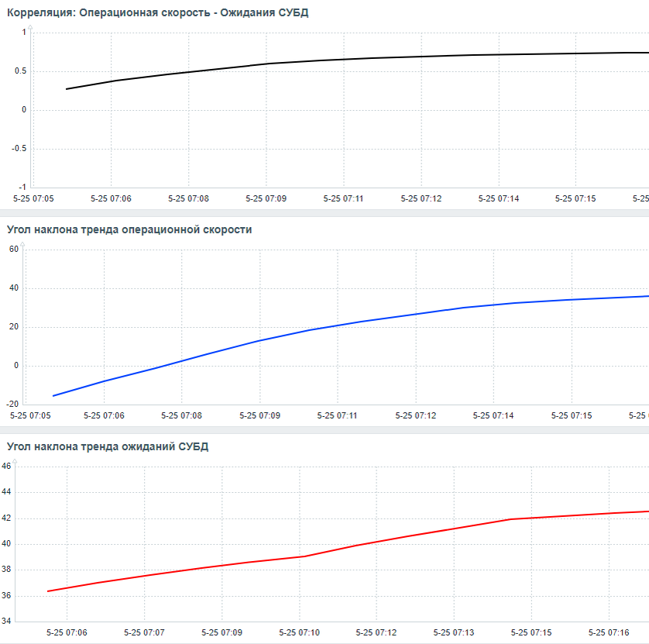The image size is (649, 644).
Task: Select '5-25 07:14' label under correlation chart
Action: pos(499,199)
